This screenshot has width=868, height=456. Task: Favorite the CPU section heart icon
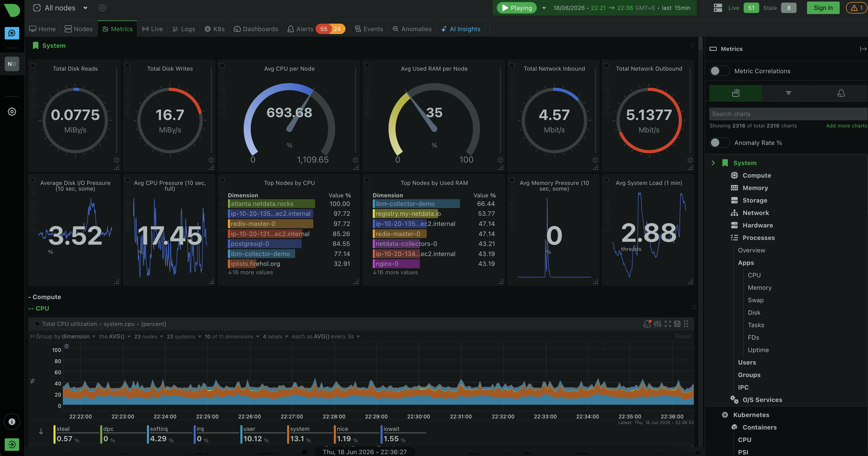pos(694,307)
